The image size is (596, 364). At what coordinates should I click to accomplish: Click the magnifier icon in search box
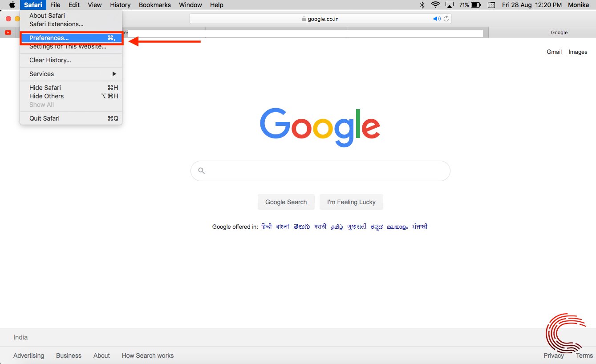click(x=201, y=171)
